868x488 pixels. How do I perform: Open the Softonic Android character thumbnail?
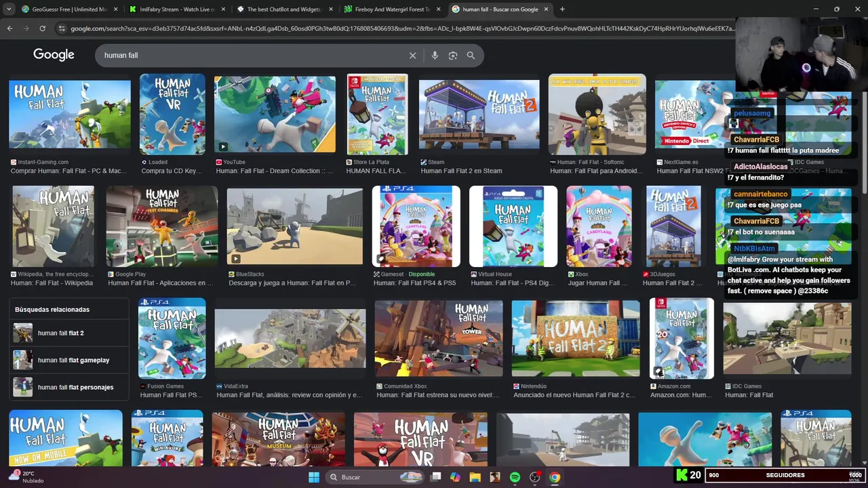597,115
